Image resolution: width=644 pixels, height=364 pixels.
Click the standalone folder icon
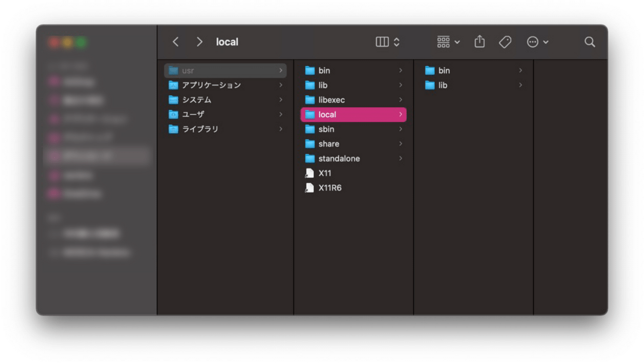pyautogui.click(x=310, y=158)
